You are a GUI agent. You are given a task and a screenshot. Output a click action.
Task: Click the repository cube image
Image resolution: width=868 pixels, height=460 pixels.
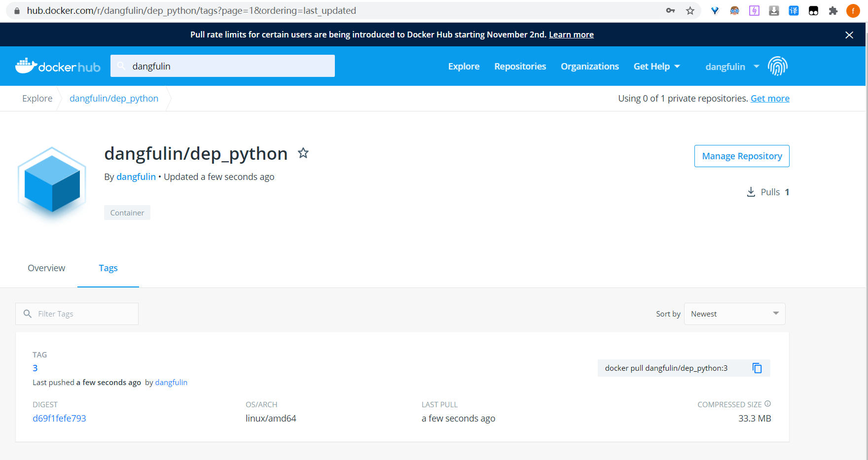pyautogui.click(x=52, y=183)
